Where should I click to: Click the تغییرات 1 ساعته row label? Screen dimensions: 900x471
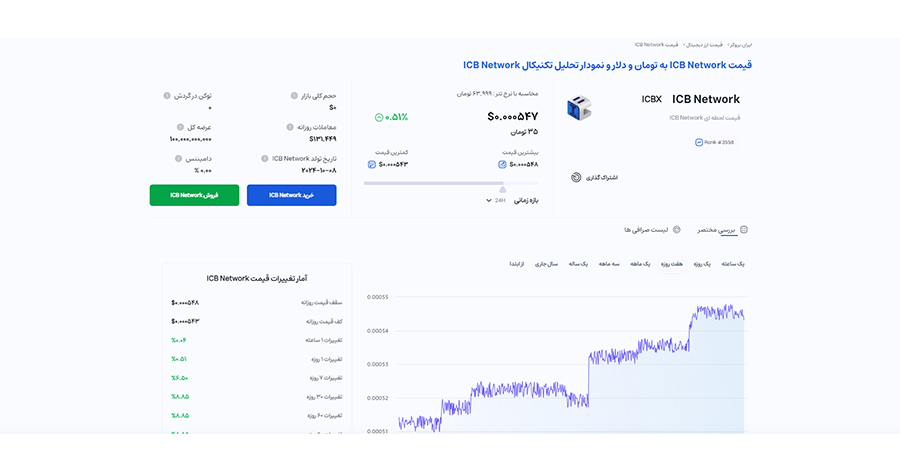click(x=324, y=340)
